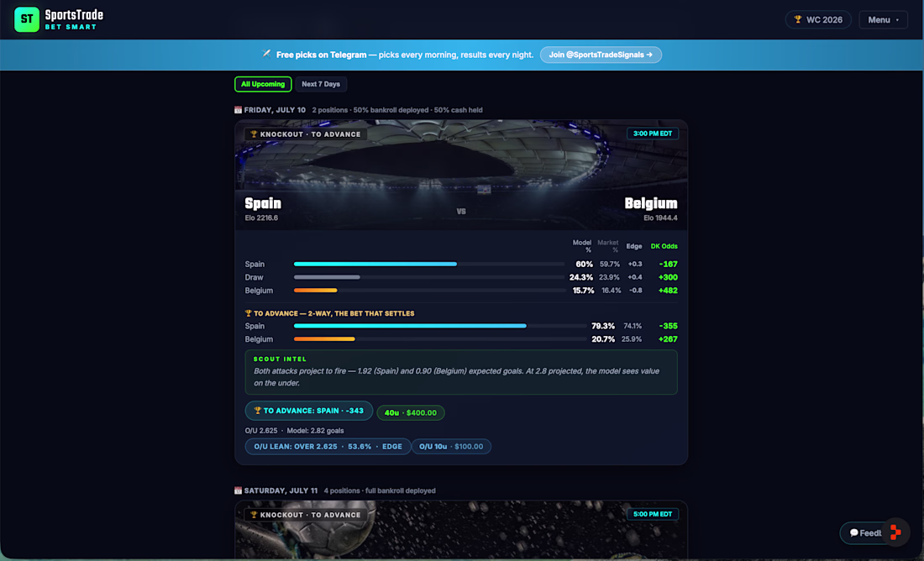The image size is (924, 561).
Task: Click the -355 to-advance odds
Action: [669, 326]
